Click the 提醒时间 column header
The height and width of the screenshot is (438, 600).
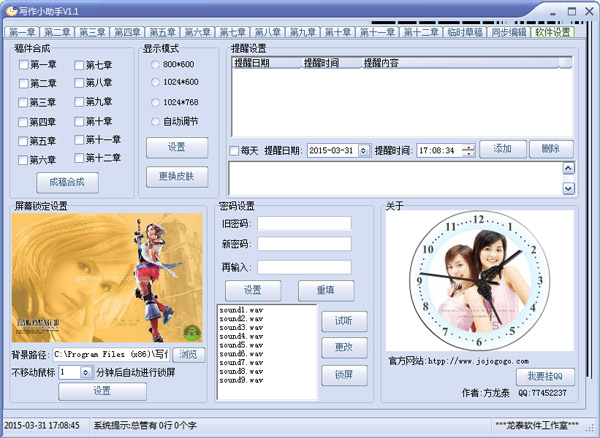point(331,63)
